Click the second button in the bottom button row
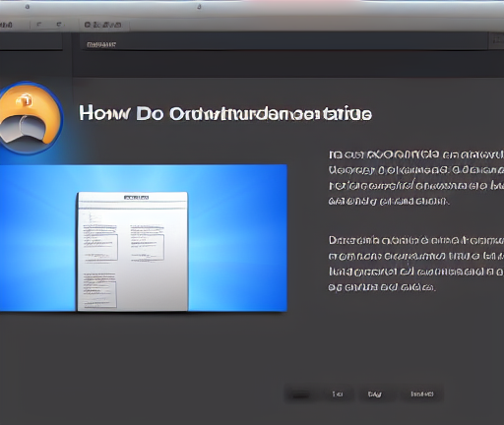The width and height of the screenshot is (504, 425). [x=338, y=394]
